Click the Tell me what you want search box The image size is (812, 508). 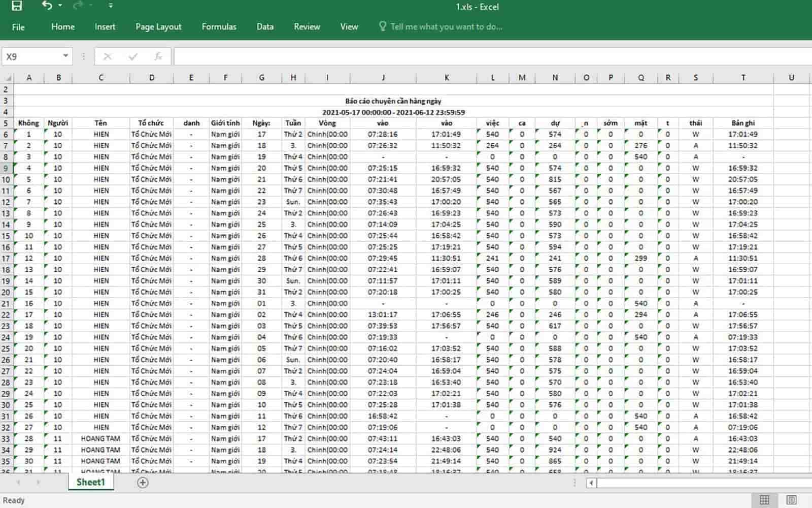(x=446, y=27)
